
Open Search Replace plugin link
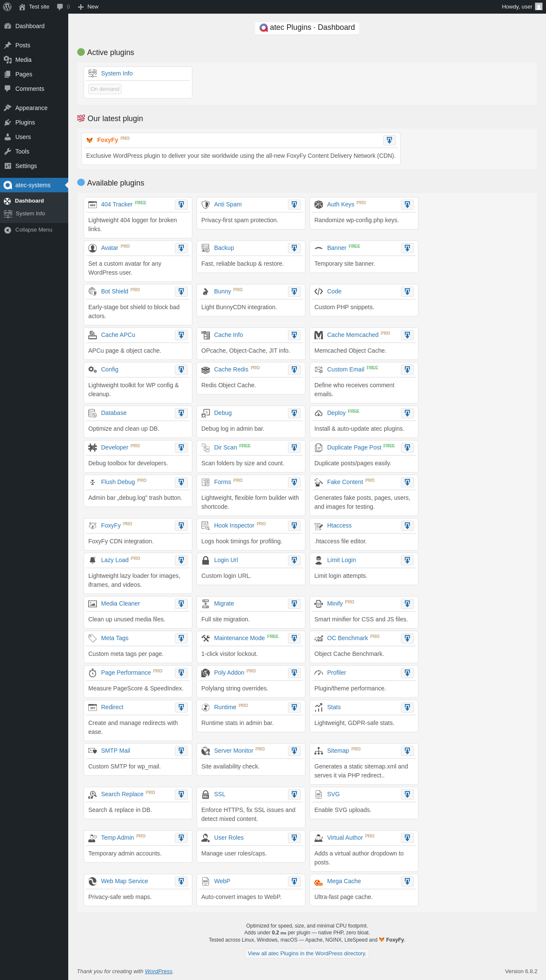click(122, 794)
